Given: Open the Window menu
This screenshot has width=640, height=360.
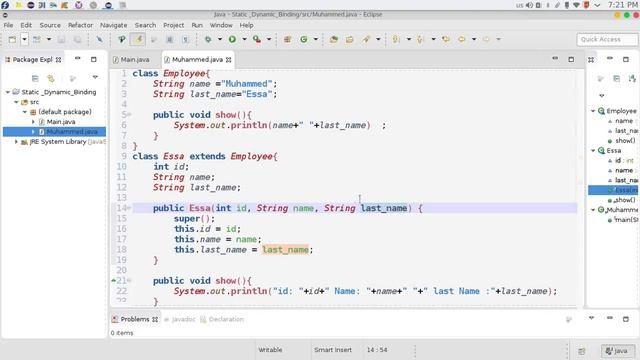Looking at the screenshot, I should tap(221, 25).
